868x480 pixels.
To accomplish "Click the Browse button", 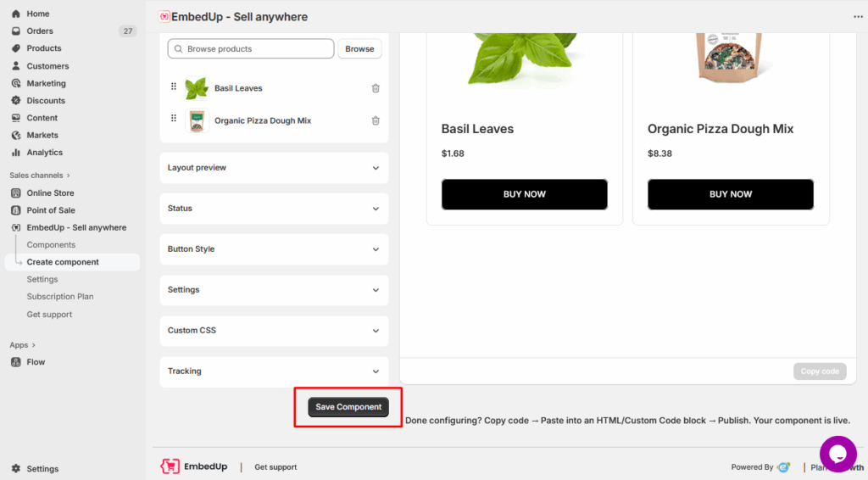I will click(359, 49).
